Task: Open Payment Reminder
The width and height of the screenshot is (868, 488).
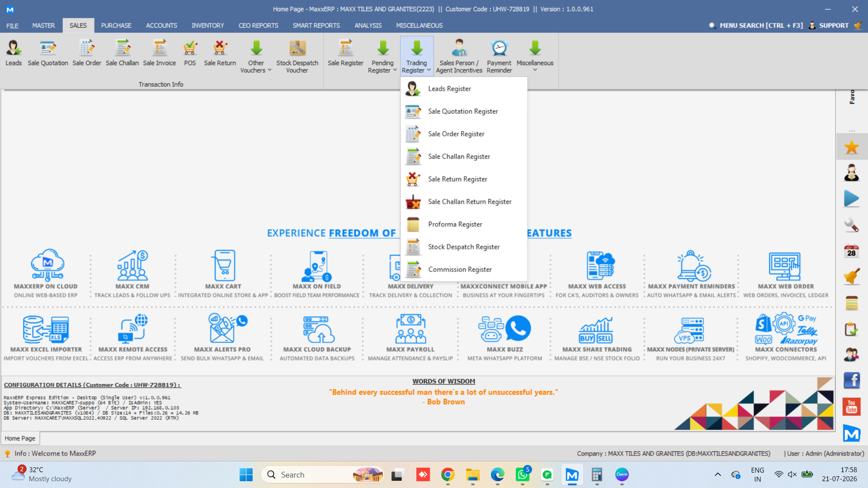Action: pos(499,56)
